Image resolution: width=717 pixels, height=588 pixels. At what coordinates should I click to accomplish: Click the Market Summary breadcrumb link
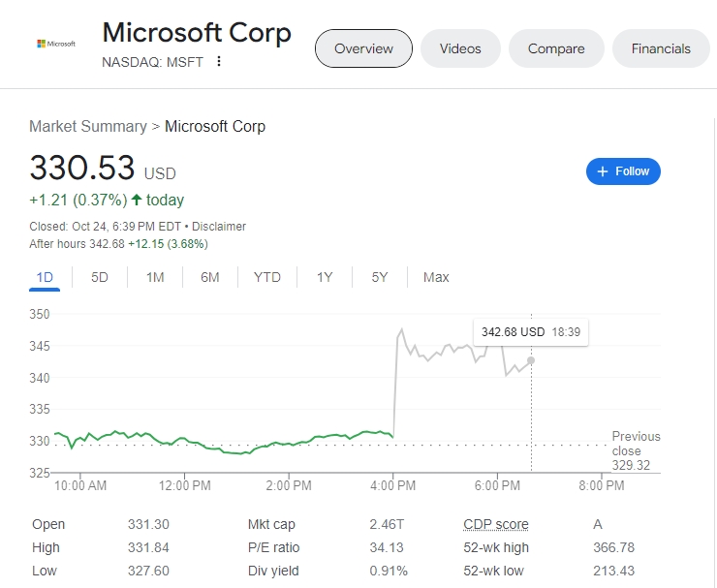click(86, 127)
